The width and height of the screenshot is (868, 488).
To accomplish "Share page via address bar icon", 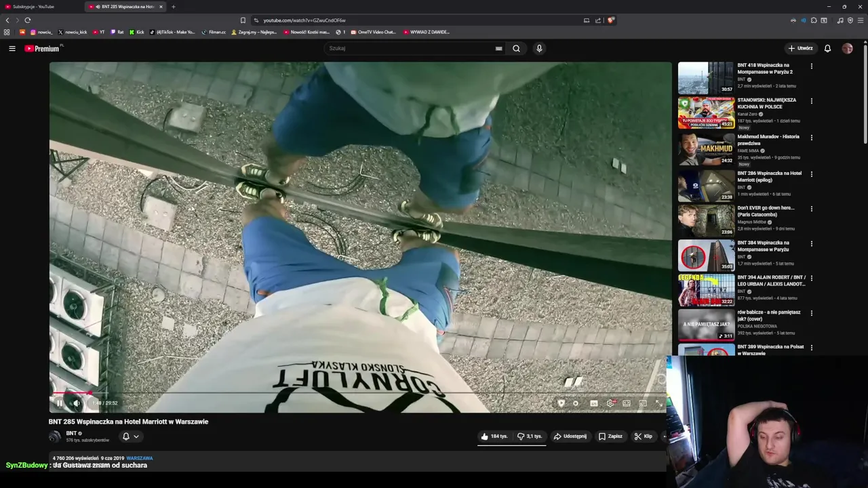I will (x=598, y=20).
